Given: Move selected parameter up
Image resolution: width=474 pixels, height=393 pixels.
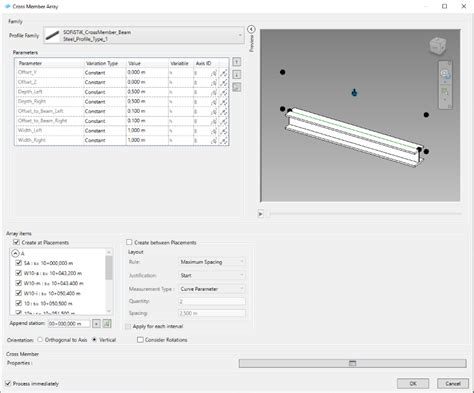Looking at the screenshot, I should click(236, 62).
